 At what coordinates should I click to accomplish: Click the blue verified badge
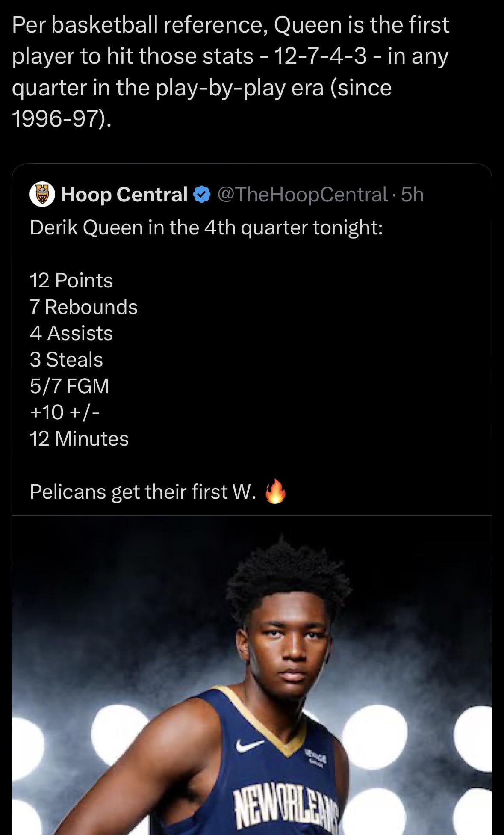point(202,195)
